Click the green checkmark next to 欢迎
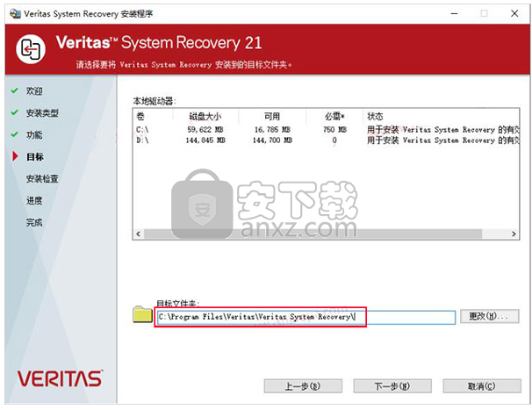The image size is (532, 410). pos(15,90)
